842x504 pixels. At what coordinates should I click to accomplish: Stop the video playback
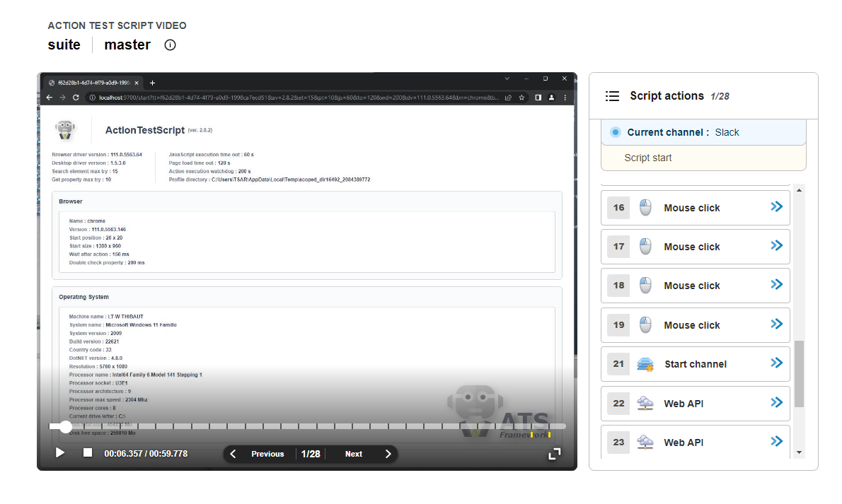88,452
